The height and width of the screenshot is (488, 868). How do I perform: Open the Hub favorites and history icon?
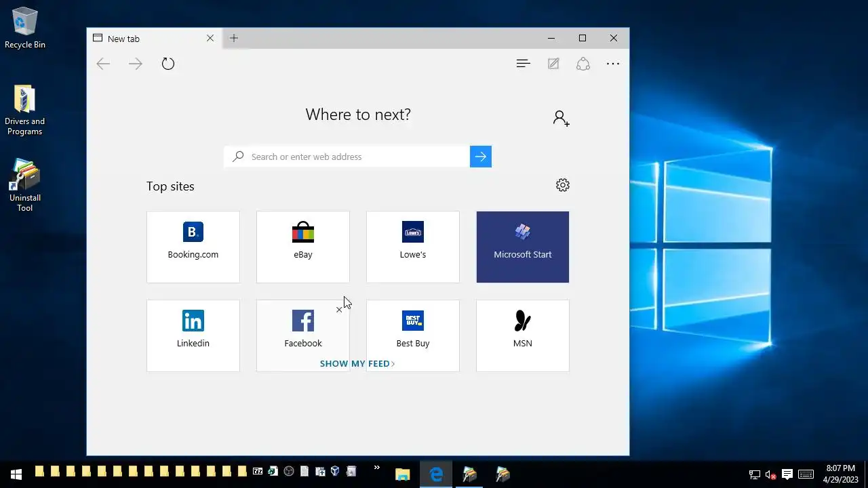click(523, 64)
